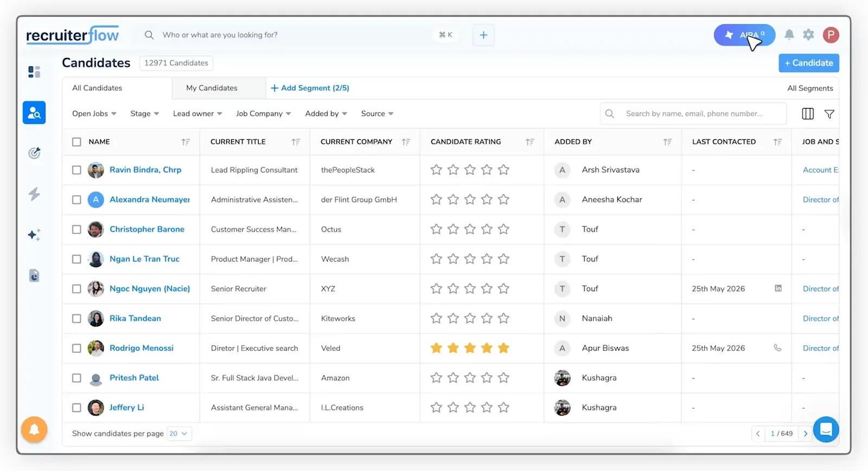Open candidates per page dropdown
Image resolution: width=868 pixels, height=471 pixels.
pyautogui.click(x=179, y=434)
